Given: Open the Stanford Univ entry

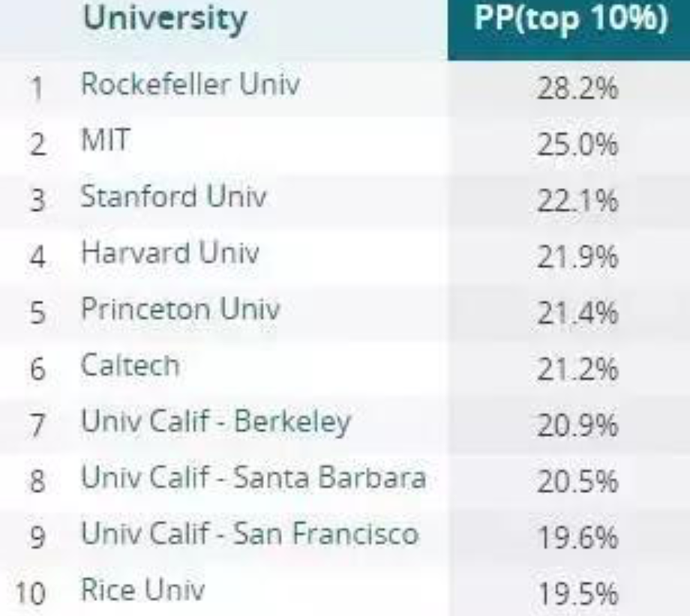Looking at the screenshot, I should coord(173,197).
